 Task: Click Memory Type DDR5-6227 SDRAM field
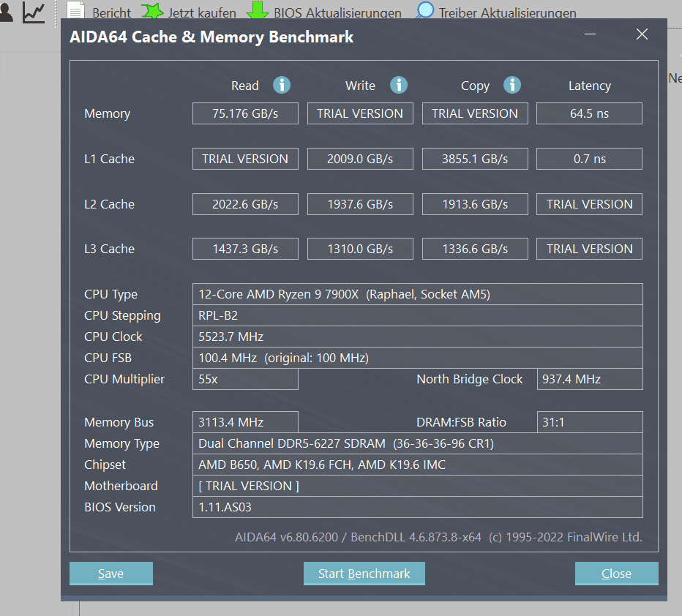pyautogui.click(x=418, y=443)
